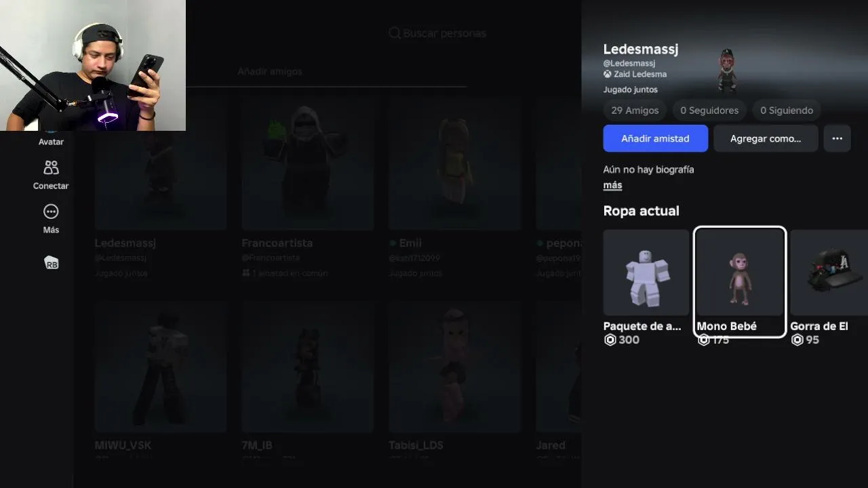Click the @Ledesmassj handle in the profile panel

tap(629, 63)
